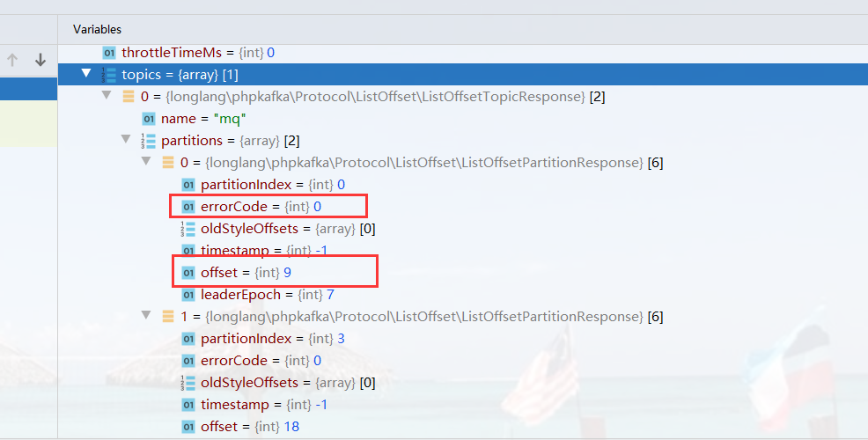Collapse ListOffsetPartitionResponse item 1
This screenshot has width=868, height=440.
click(x=146, y=315)
